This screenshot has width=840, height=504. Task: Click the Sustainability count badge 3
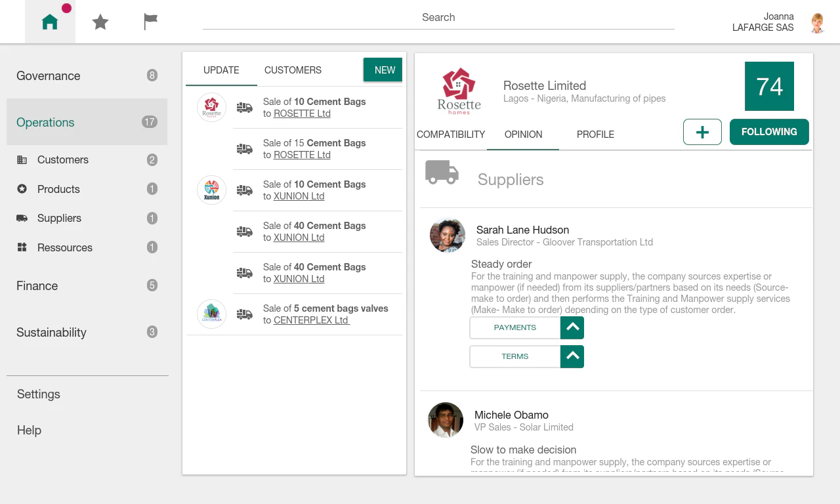[x=152, y=332]
